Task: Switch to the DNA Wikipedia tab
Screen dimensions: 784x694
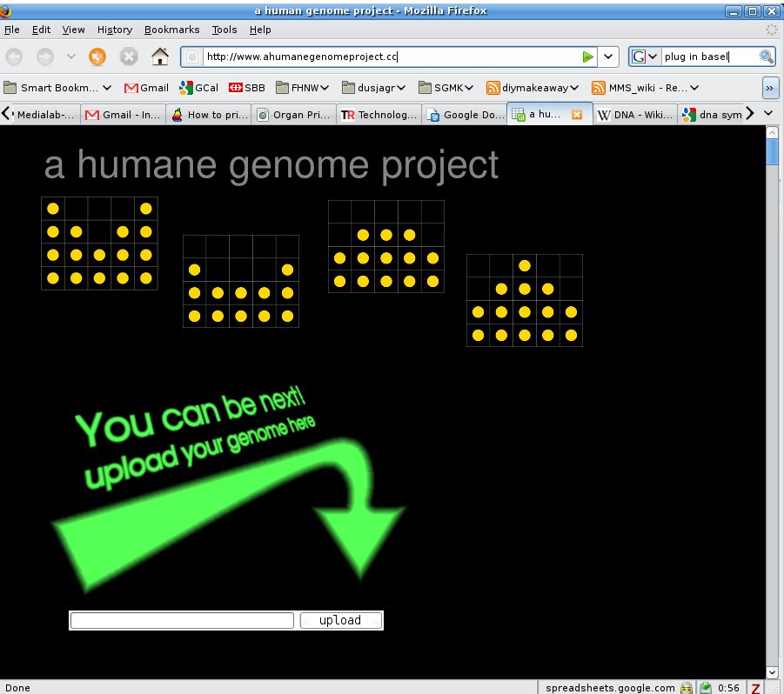Action: pyautogui.click(x=634, y=114)
